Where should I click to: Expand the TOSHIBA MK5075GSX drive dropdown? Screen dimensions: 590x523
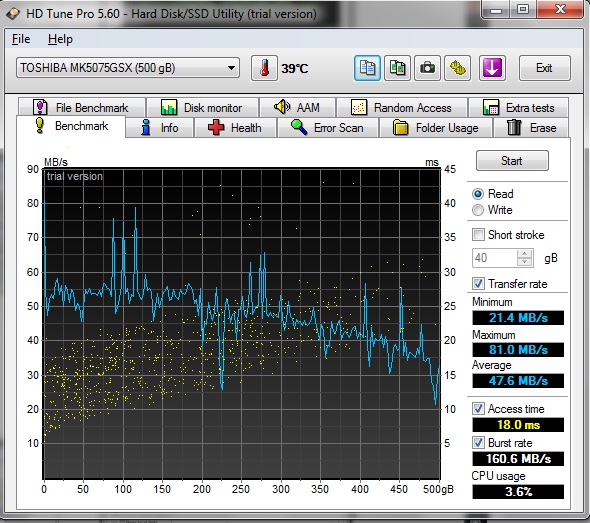pyautogui.click(x=128, y=68)
